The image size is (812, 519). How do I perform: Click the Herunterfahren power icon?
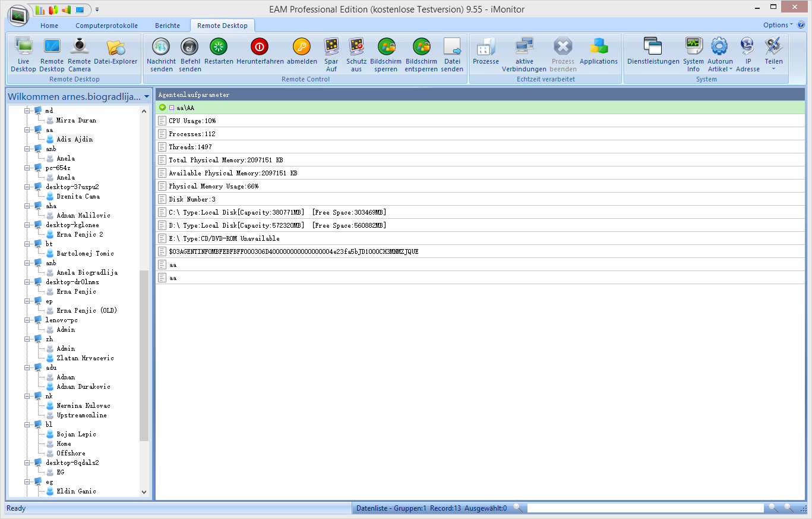(260, 54)
